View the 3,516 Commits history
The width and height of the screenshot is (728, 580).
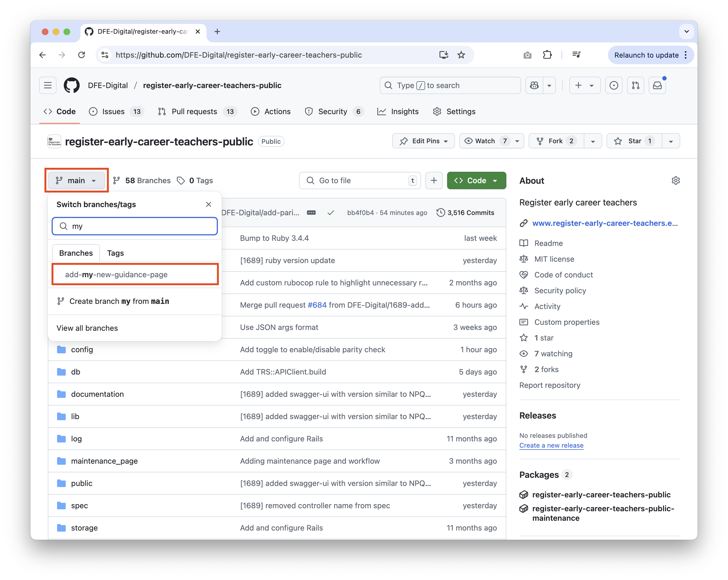pos(465,213)
